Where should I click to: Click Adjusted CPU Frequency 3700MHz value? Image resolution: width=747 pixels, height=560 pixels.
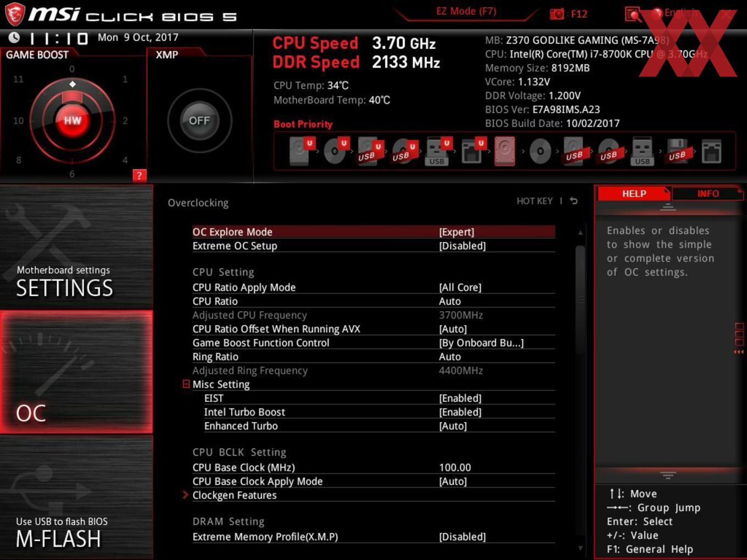coord(461,315)
